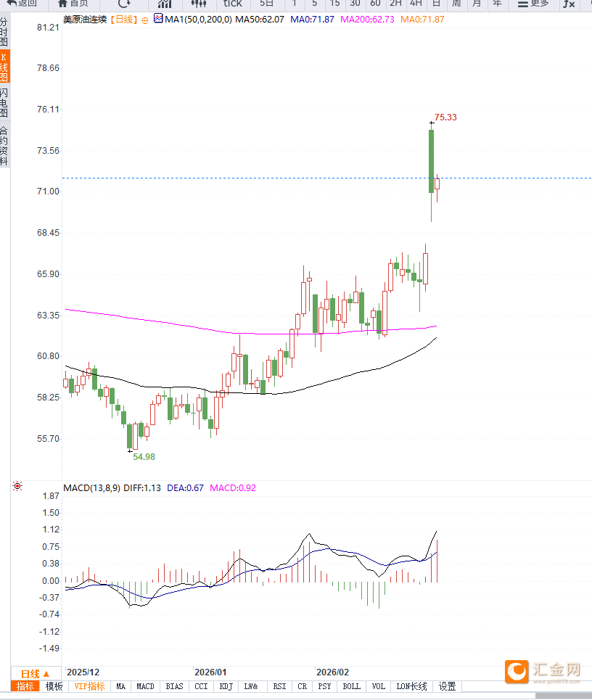Apply the RSI indicator button
592x700 pixels.
tap(280, 686)
